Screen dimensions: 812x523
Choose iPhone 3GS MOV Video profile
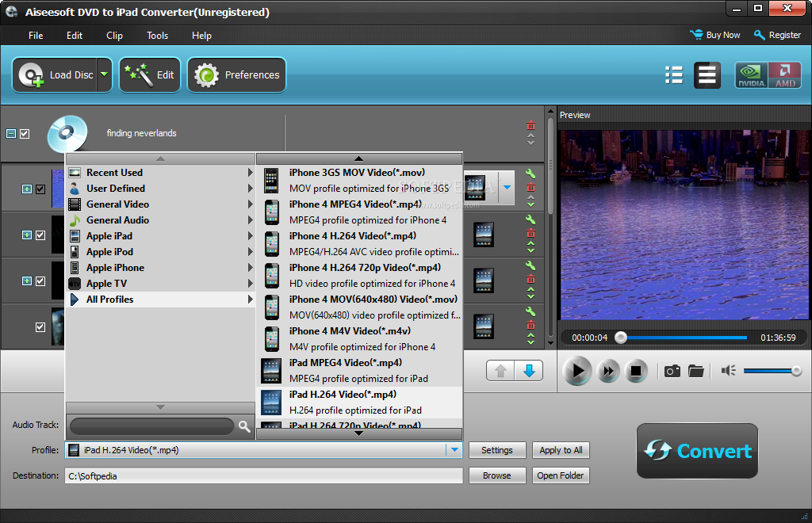(359, 181)
